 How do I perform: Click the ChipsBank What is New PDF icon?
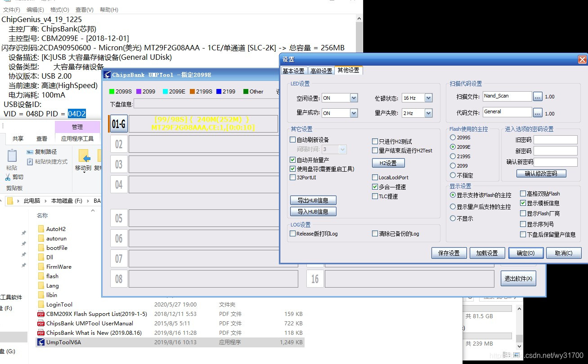[41, 333]
